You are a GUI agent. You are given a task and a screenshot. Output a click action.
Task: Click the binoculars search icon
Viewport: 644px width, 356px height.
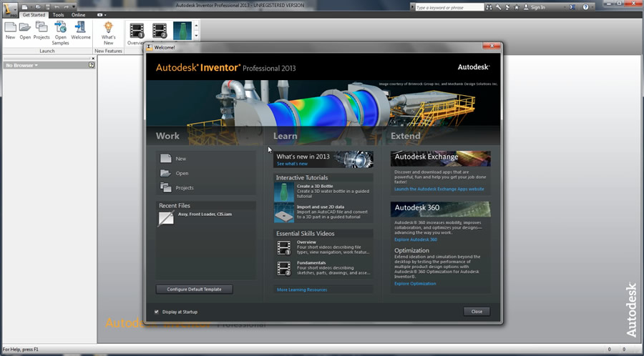[489, 7]
